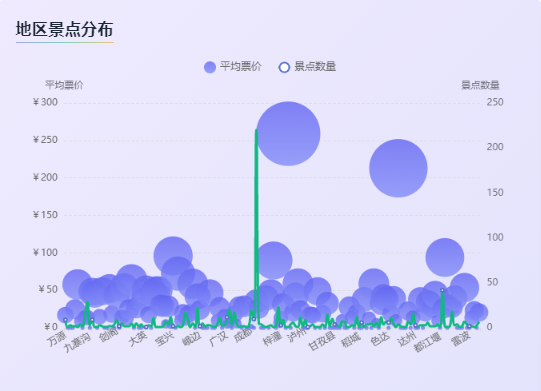
Task: Click the 梓潼 axis label
Action: (273, 339)
